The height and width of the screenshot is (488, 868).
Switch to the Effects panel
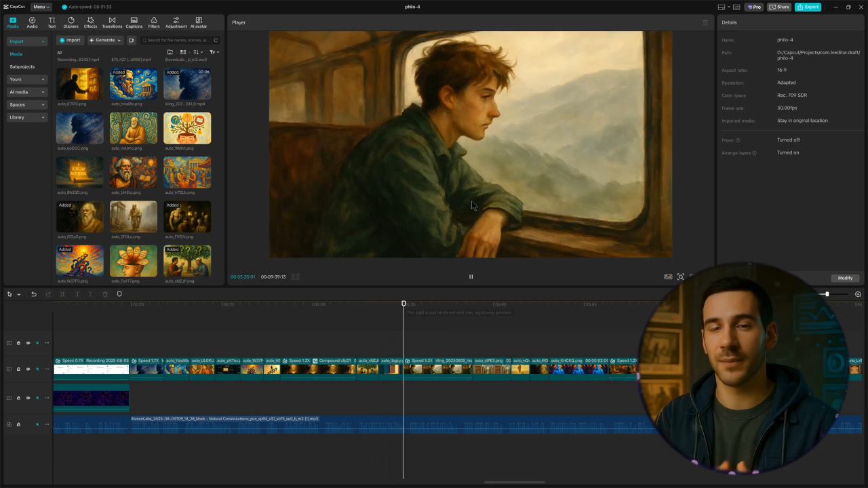(x=90, y=22)
